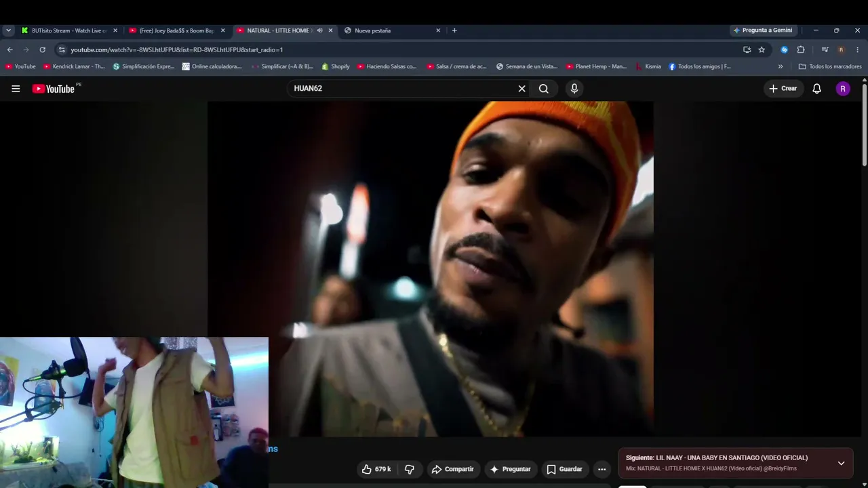868x488 pixels.
Task: Click the browser address bar URL
Action: (177, 49)
